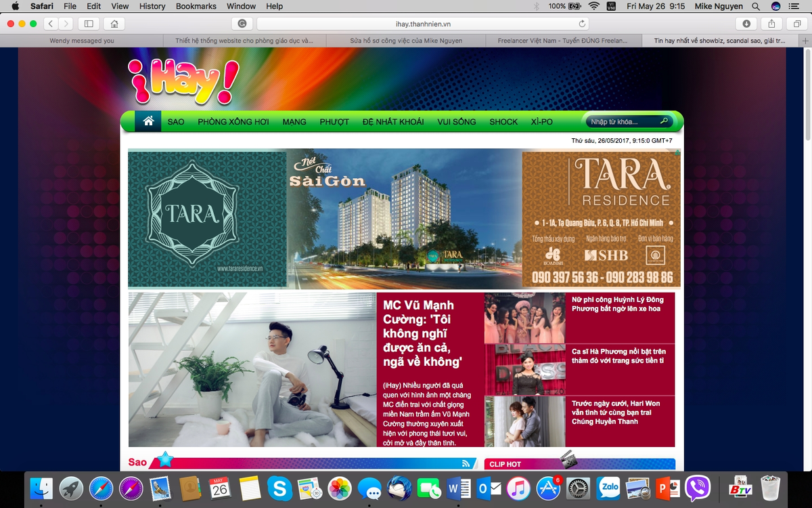
Task: Open Siri from the menu bar
Action: (775, 6)
